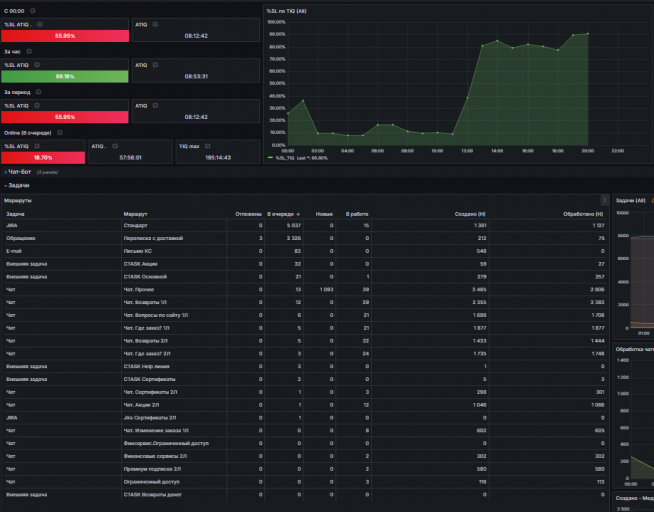The height and width of the screenshot is (512, 654).
Task: Click the queue value 5 037 in Стандарт row
Action: [294, 225]
